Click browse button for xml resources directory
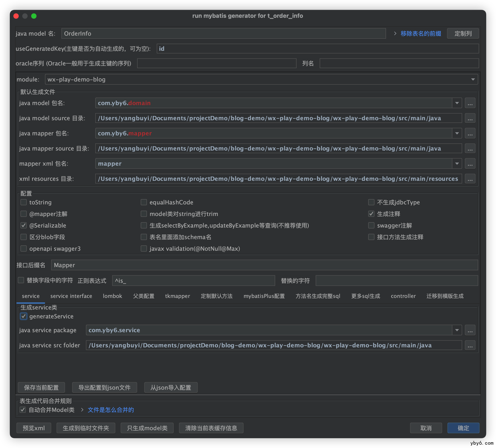This screenshot has height=448, width=496. pos(470,179)
